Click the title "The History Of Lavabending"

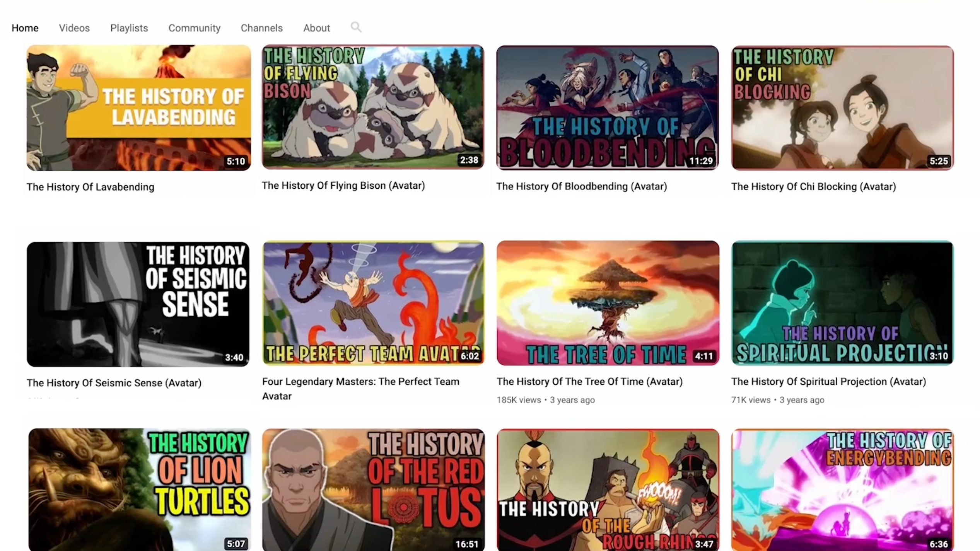coord(90,187)
